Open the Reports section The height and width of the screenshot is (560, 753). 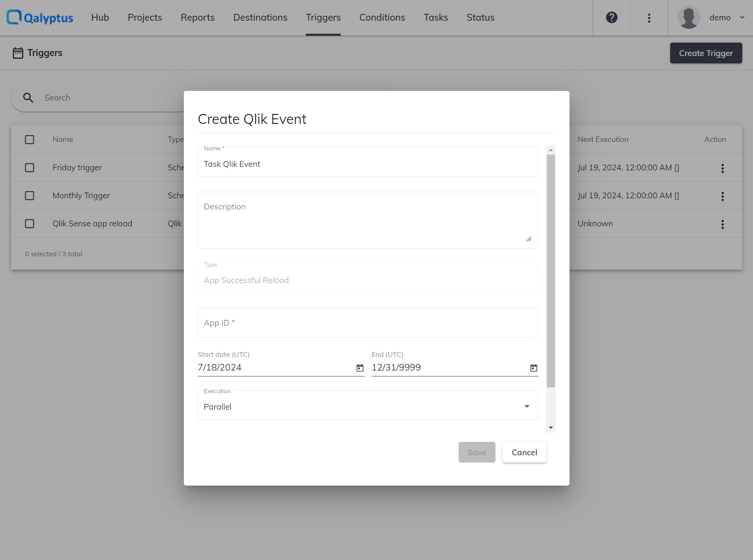click(198, 18)
